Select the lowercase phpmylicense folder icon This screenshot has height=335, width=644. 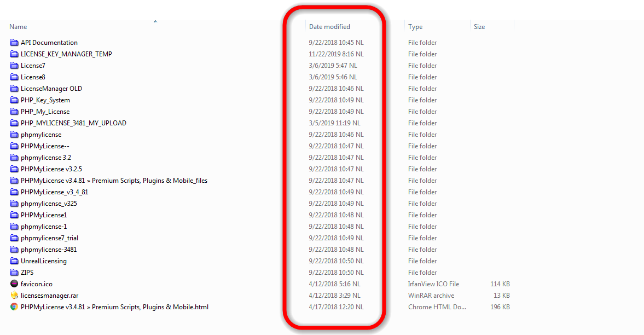pos(14,135)
